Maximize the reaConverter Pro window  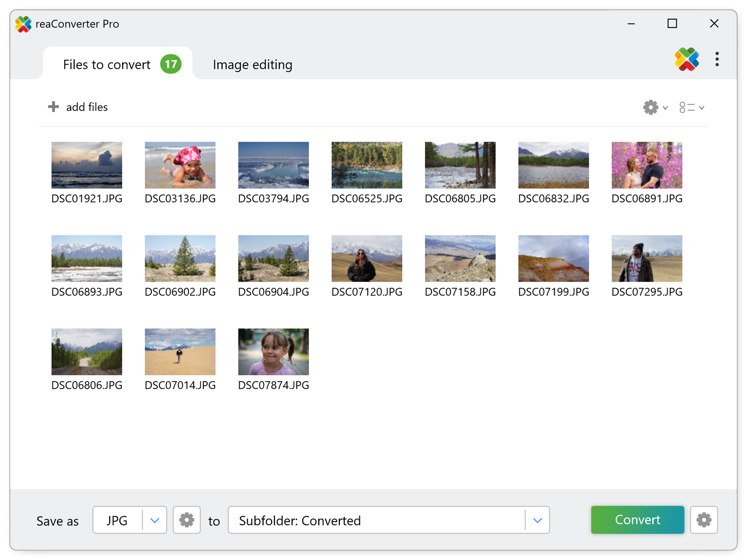672,24
